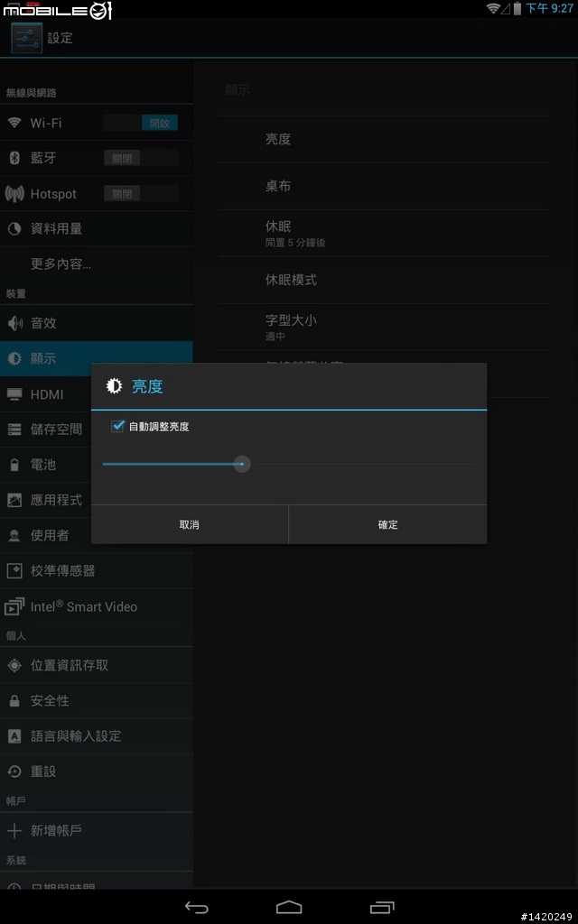Open the 音效 speaker icon setting
The width and height of the screenshot is (578, 924).
(14, 323)
